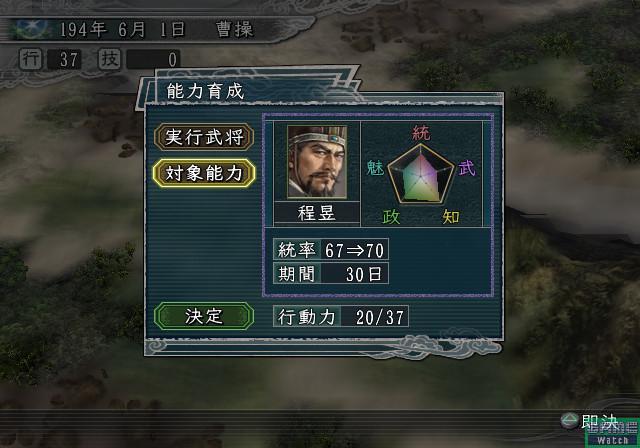
Task: Select the 魅 label on the pentagon chart
Action: point(375,167)
